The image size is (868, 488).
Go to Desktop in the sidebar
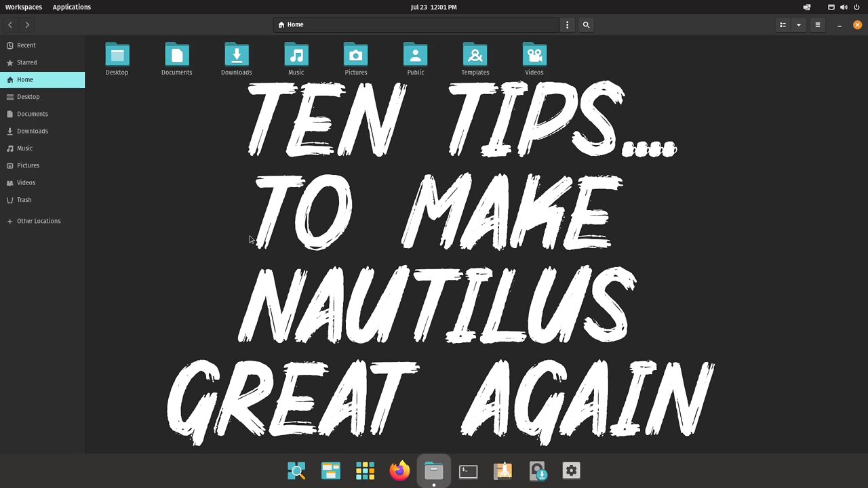point(42,97)
